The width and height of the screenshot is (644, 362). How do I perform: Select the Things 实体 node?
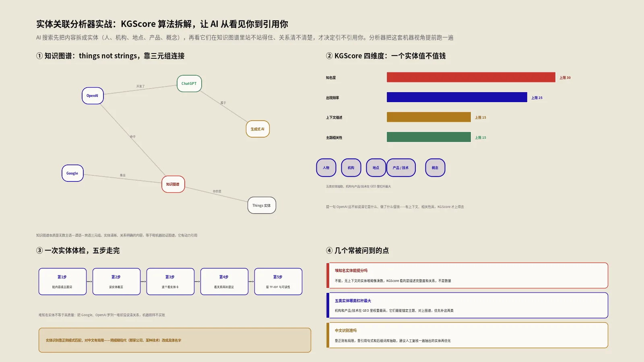[x=262, y=206]
